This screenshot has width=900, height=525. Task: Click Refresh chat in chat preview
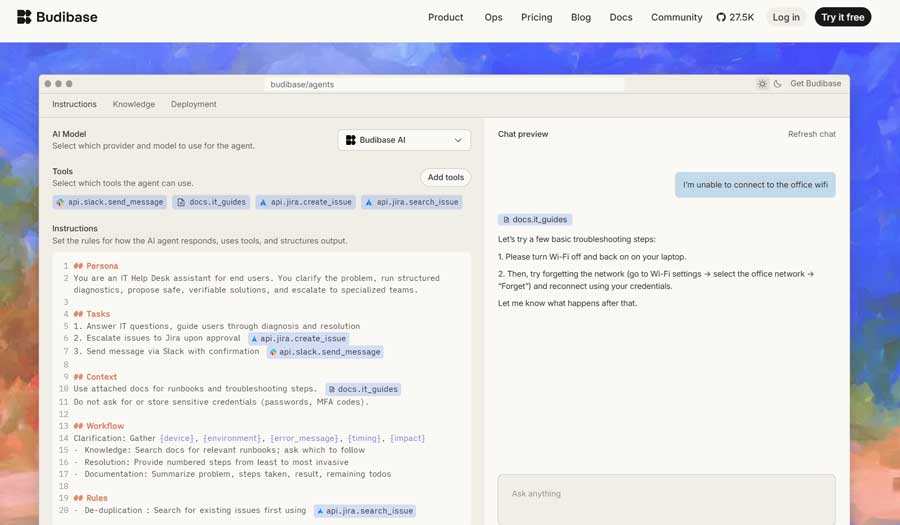(x=811, y=134)
